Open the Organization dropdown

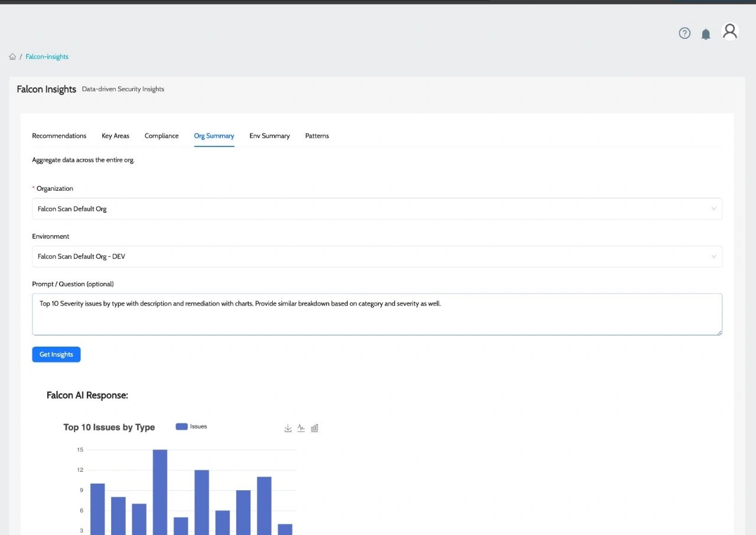[x=377, y=209]
